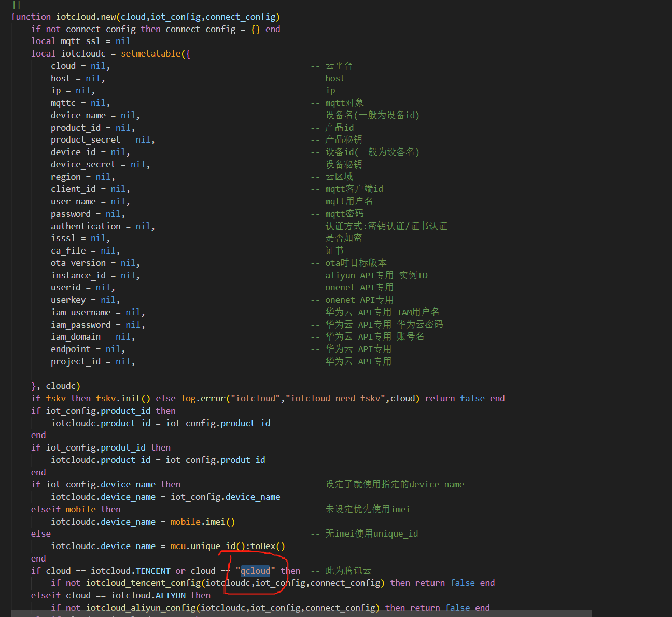
Task: Click the 'user_name = nil,' table field
Action: coord(90,201)
